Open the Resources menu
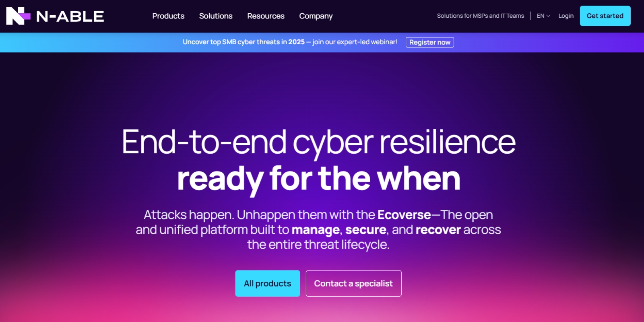644x322 pixels. point(266,16)
